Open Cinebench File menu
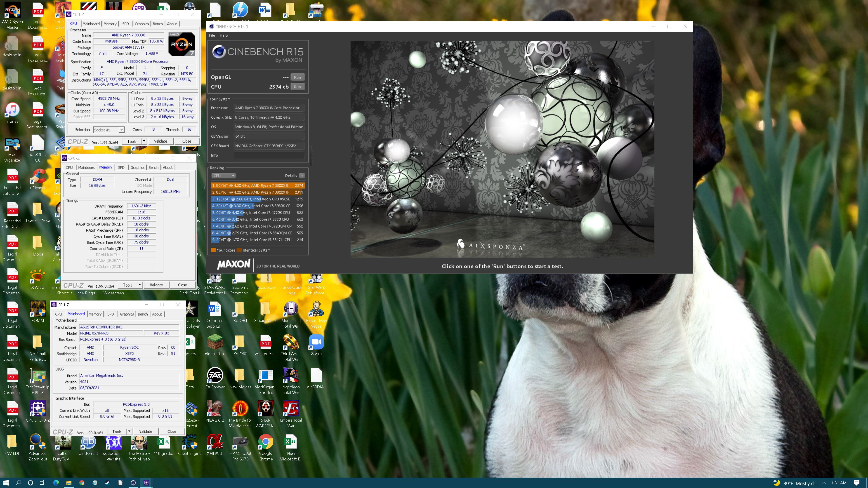The width and height of the screenshot is (868, 488). tap(212, 35)
